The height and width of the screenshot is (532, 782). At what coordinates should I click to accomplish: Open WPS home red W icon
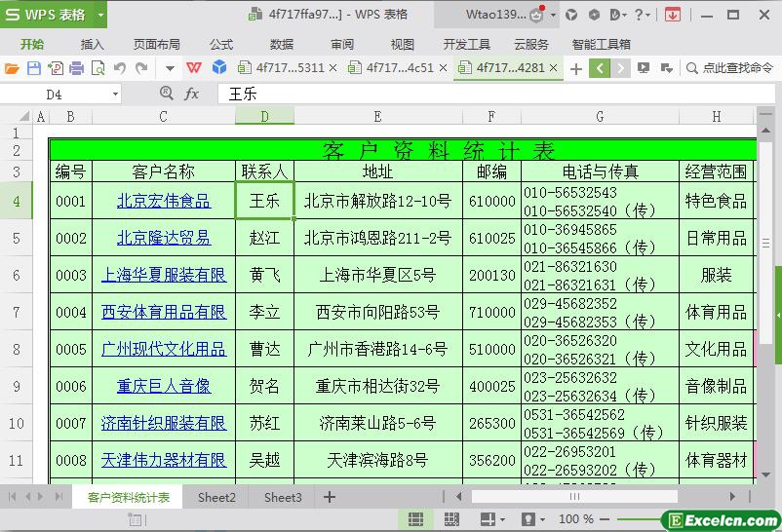click(x=193, y=68)
